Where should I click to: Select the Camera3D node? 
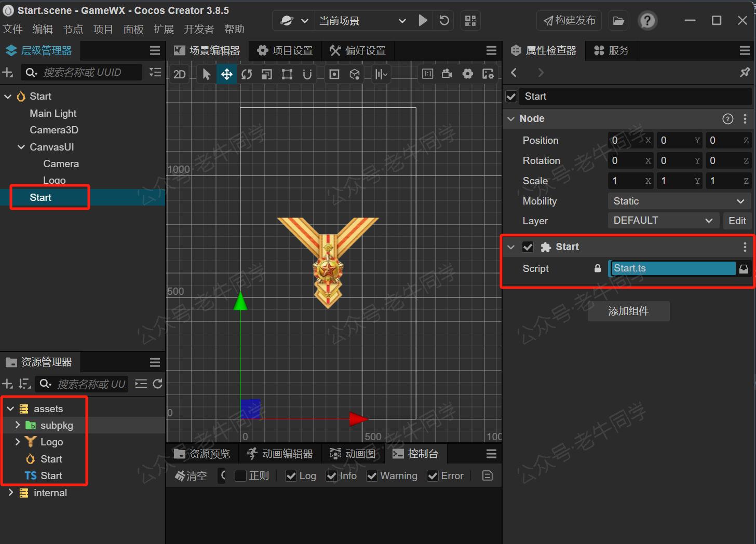(54, 130)
